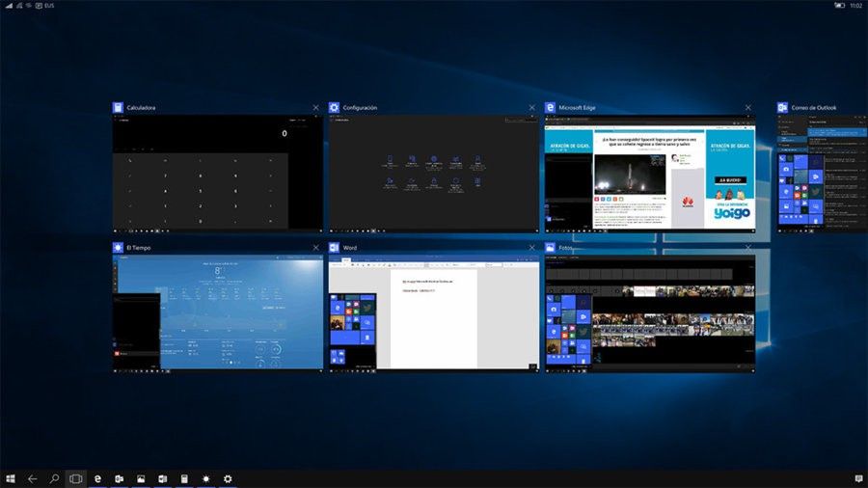Viewport: 868px width, 488px height.
Task: Open the Correo de Outlook thumbnail
Action: [x=822, y=174]
